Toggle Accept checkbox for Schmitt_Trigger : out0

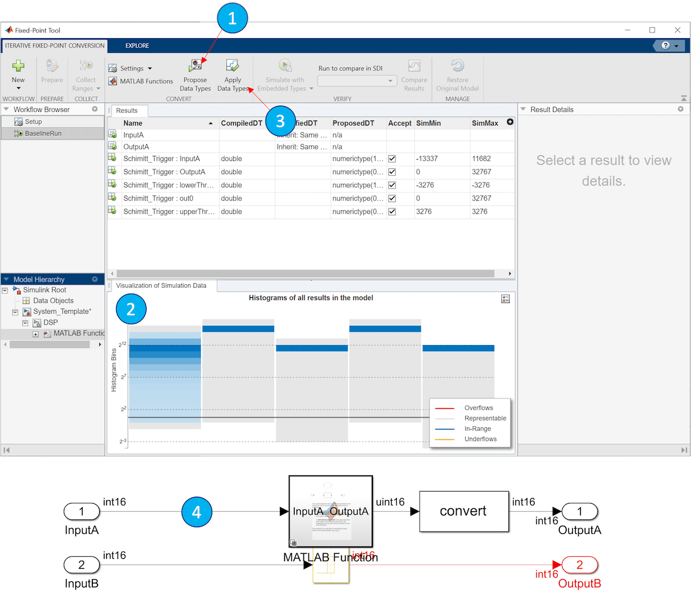[392, 198]
